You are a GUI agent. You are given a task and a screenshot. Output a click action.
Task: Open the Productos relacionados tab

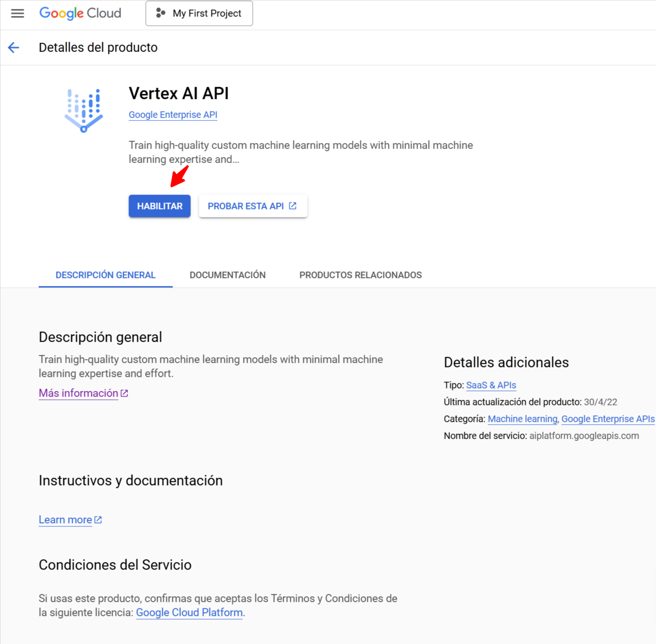click(x=360, y=275)
